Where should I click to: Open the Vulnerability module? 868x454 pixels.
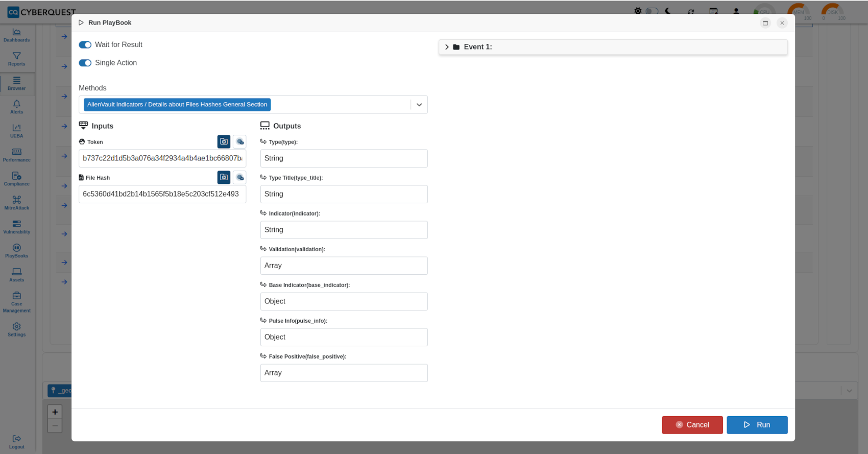point(17,227)
